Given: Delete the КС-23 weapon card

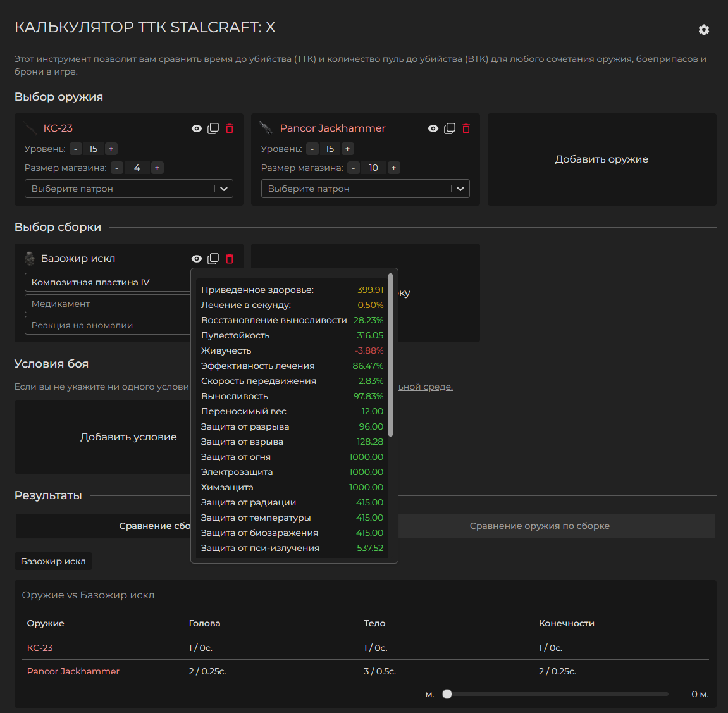Looking at the screenshot, I should click(230, 128).
